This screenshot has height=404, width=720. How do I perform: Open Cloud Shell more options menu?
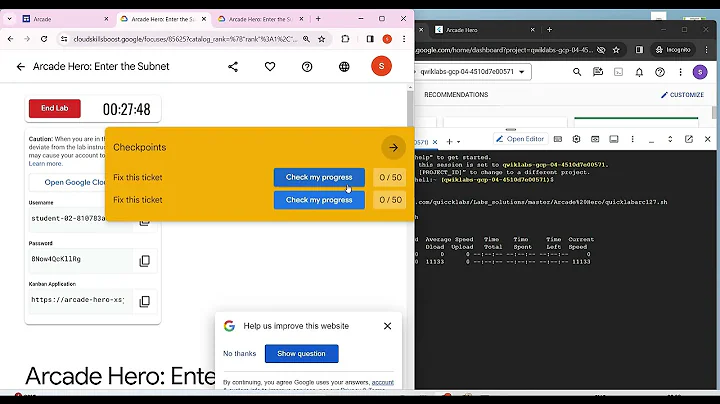point(632,139)
